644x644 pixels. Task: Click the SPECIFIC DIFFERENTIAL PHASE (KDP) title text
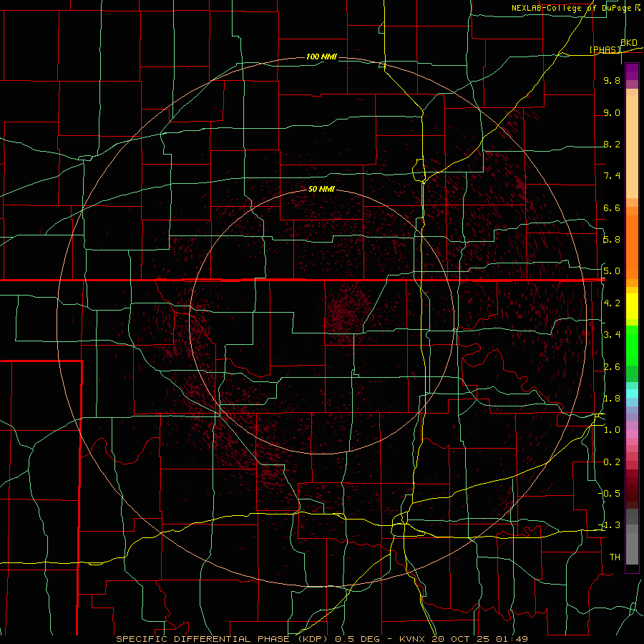pyautogui.click(x=223, y=639)
